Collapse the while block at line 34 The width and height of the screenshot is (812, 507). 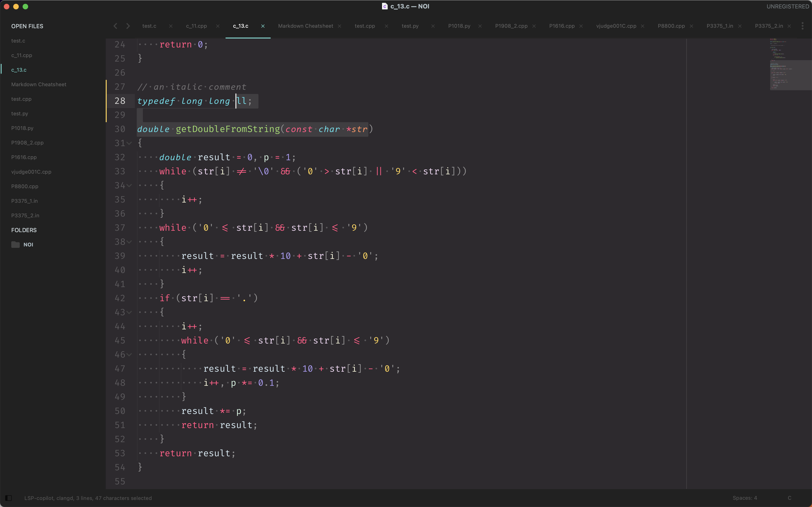coord(129,185)
